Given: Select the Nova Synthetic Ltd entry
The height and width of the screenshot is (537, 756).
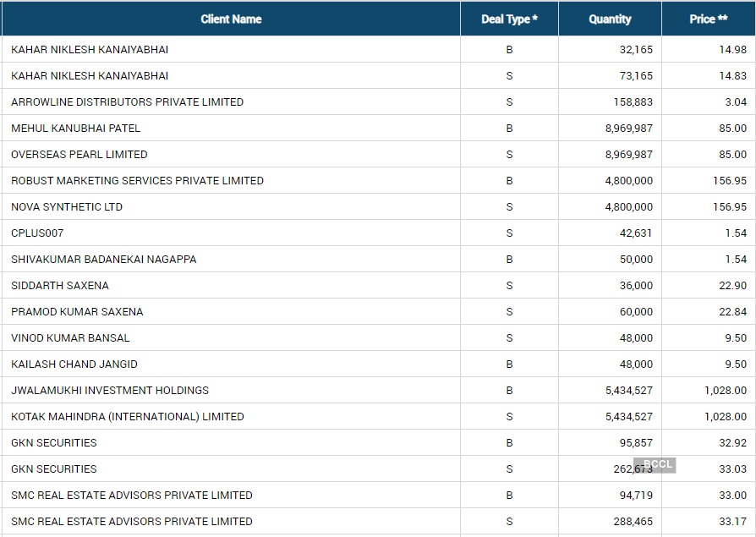Looking at the screenshot, I should coord(67,207).
